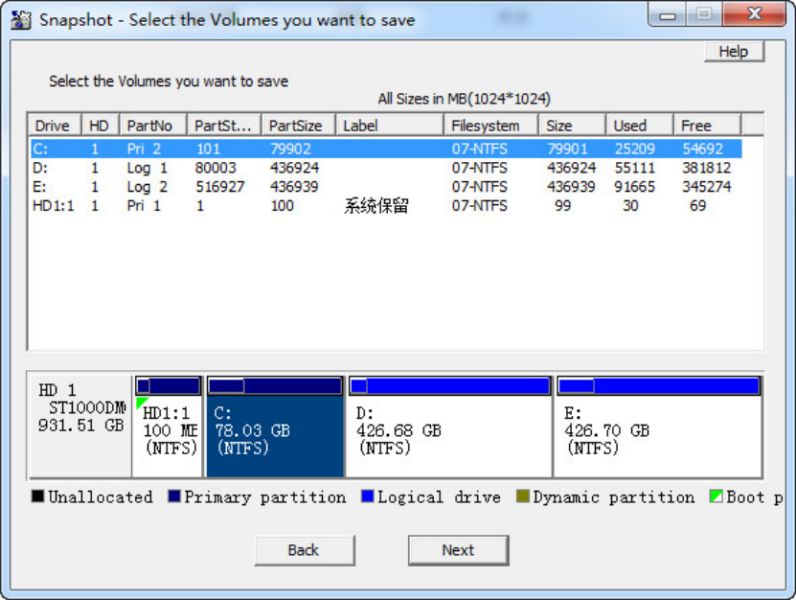
Task: Click E: partition usage bar
Action: tap(658, 386)
